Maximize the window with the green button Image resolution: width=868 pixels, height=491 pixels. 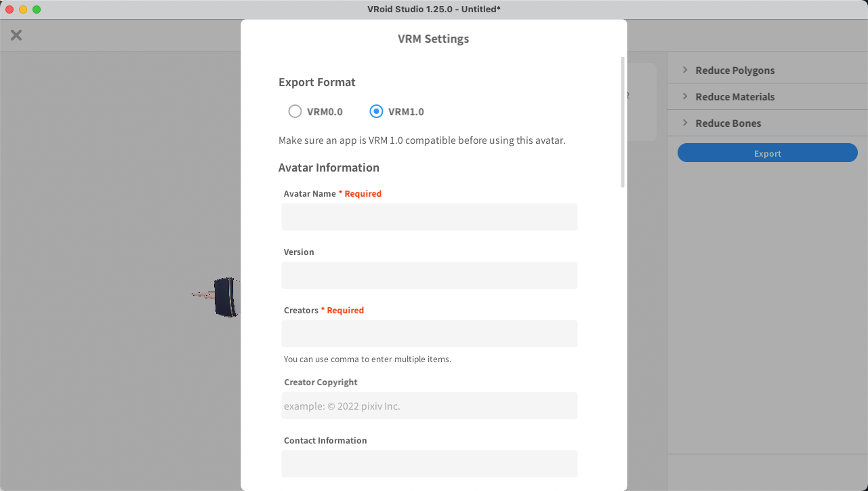coord(37,9)
